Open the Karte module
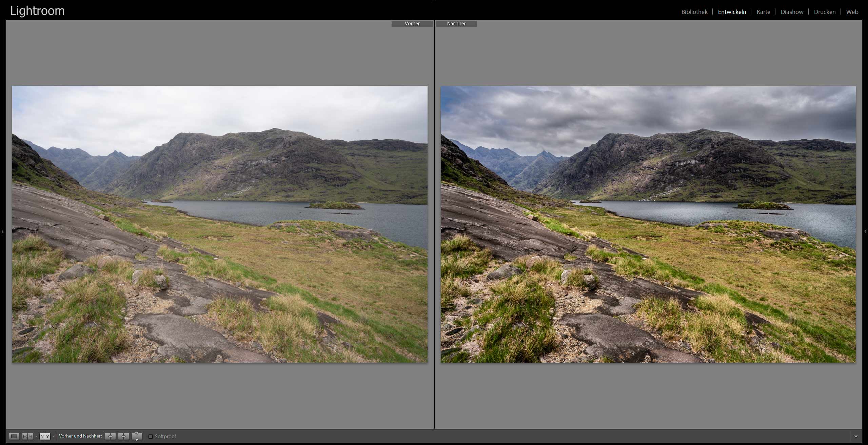Viewport: 868px width, 445px height. [763, 12]
